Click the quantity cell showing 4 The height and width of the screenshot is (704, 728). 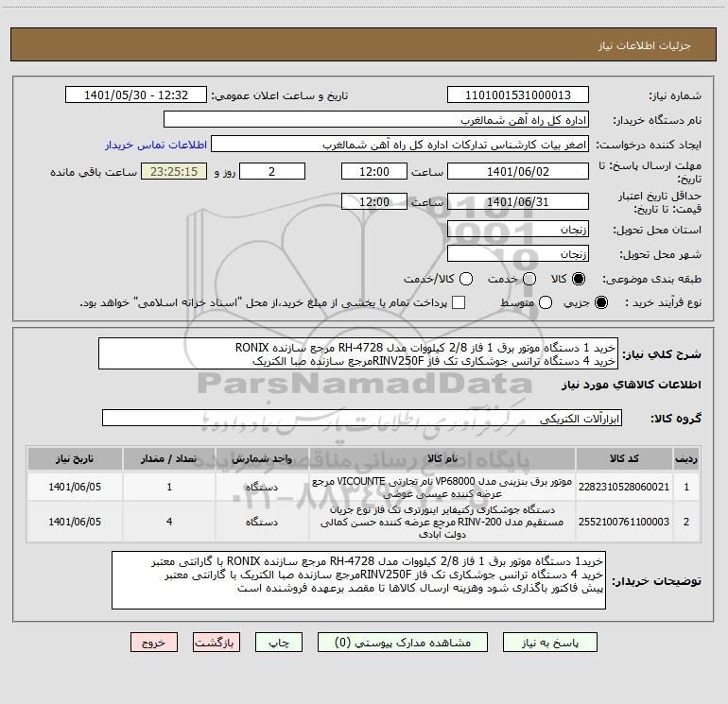tap(169, 522)
